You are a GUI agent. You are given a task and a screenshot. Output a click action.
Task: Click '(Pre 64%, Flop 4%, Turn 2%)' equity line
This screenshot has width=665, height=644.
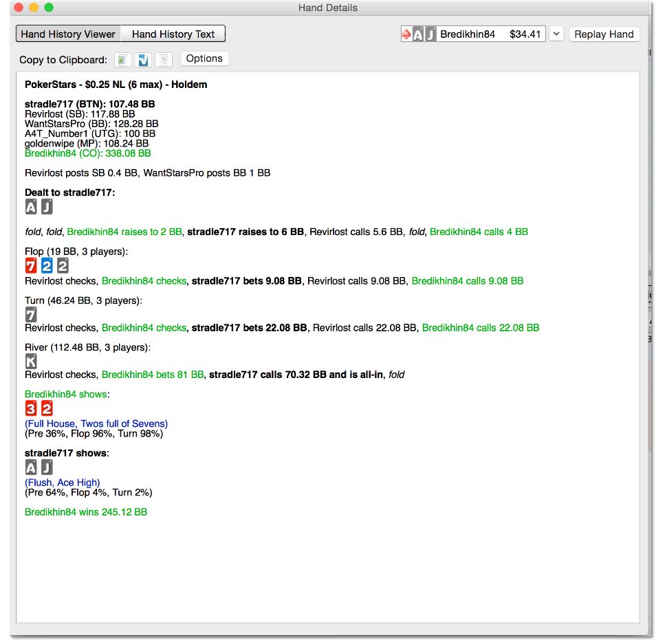pos(88,493)
